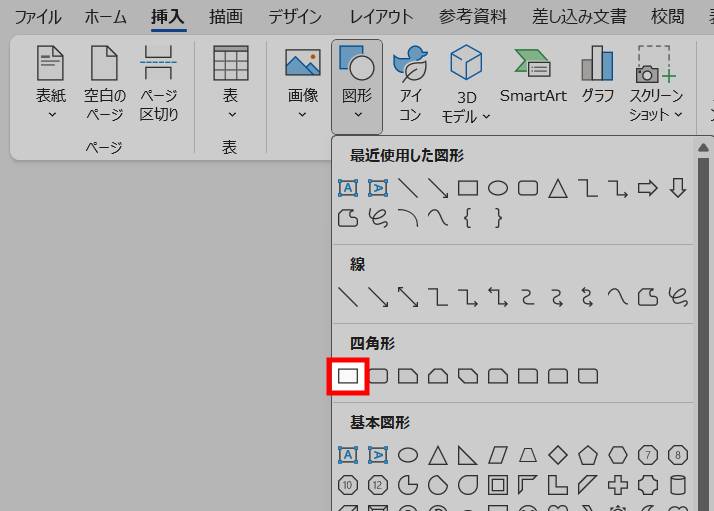Select the freeform shape in 線 section
The width and height of the screenshot is (714, 511).
[x=648, y=297]
